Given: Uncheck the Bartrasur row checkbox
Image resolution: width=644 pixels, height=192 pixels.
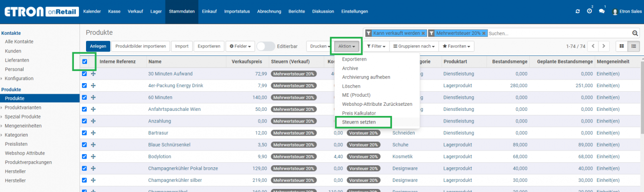Looking at the screenshot, I should (85, 133).
